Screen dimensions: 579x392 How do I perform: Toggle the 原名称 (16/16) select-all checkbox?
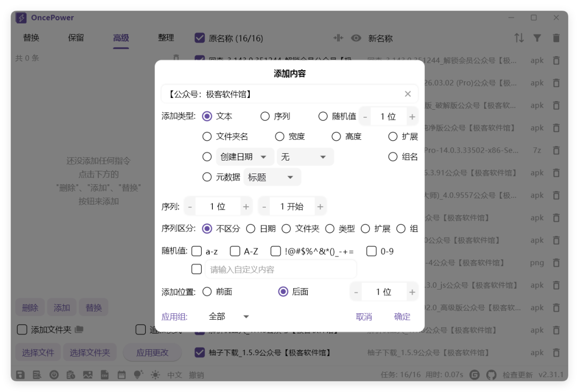pyautogui.click(x=199, y=38)
